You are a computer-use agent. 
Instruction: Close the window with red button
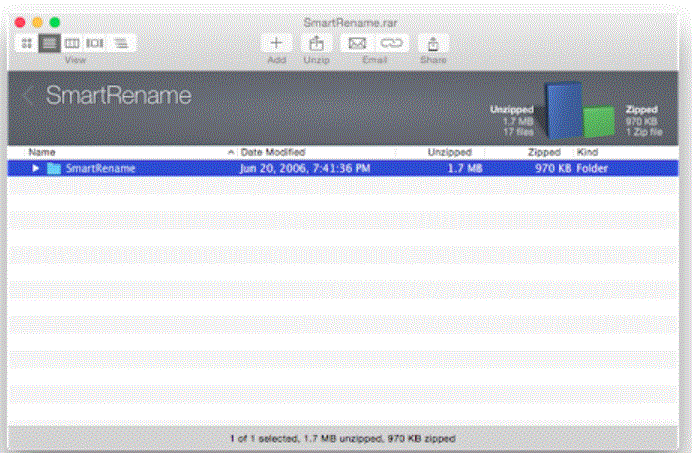point(20,22)
